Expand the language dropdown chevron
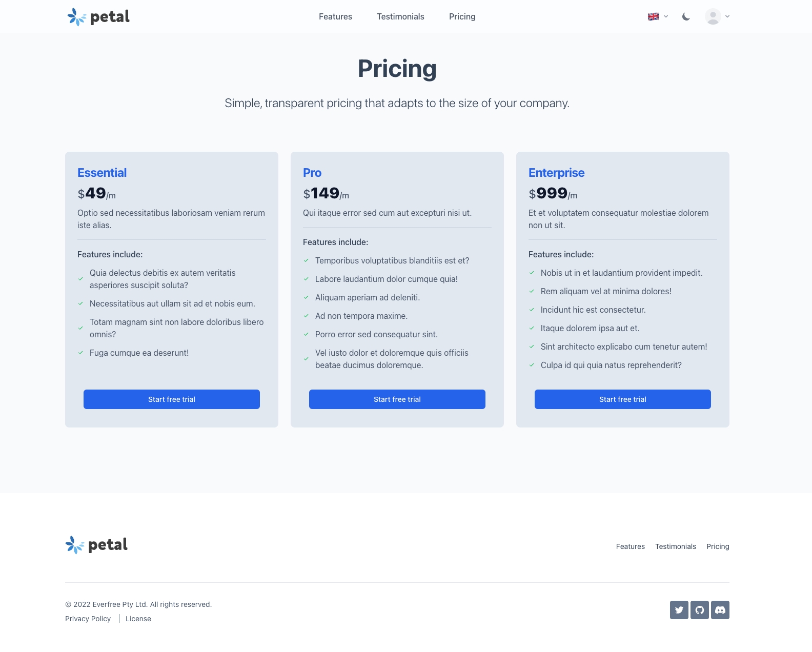The image size is (812, 652). (666, 16)
